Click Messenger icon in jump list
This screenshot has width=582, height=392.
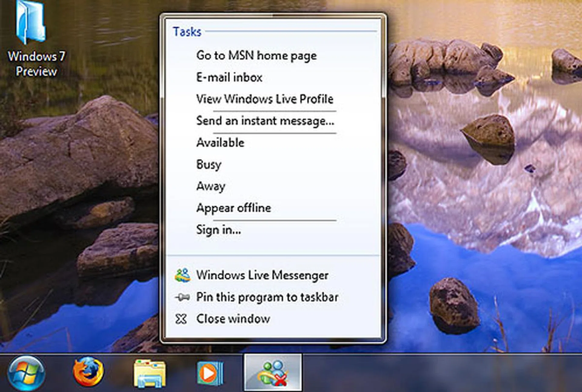click(182, 275)
